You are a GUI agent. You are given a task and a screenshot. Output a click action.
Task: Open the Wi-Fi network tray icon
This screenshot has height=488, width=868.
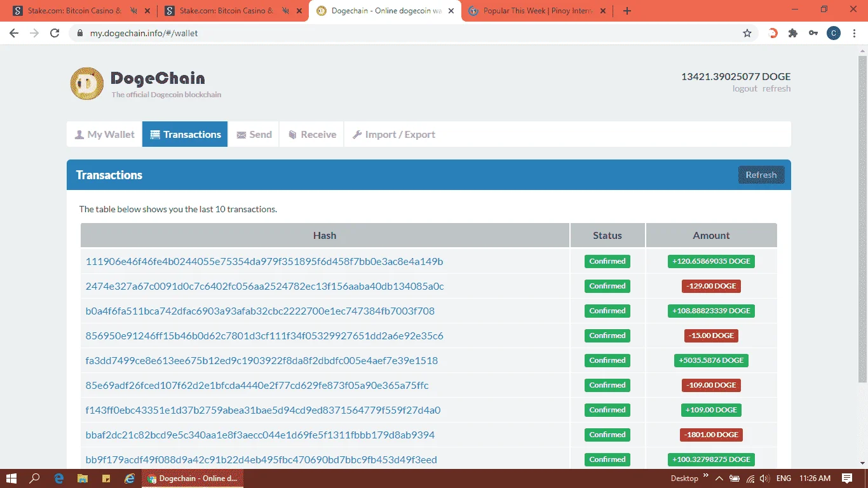pos(750,478)
